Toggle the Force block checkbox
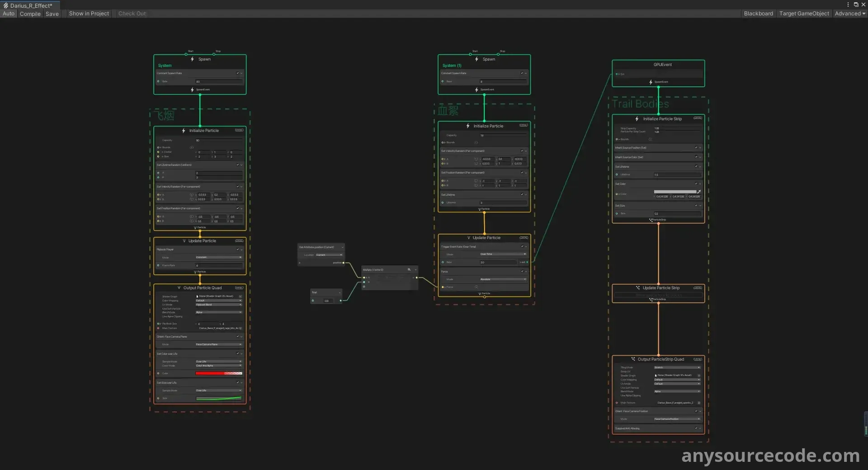Viewport: 868px width, 470px height. 522,272
